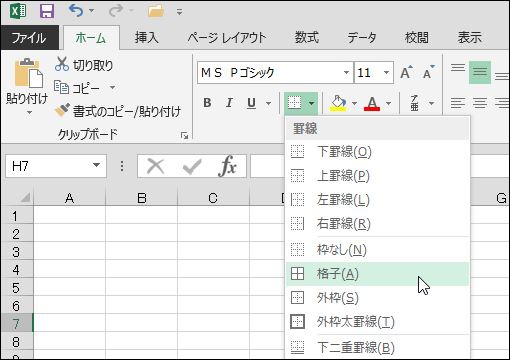The image size is (510, 360).
Task: Increase font size with large A icon
Action: tap(406, 72)
